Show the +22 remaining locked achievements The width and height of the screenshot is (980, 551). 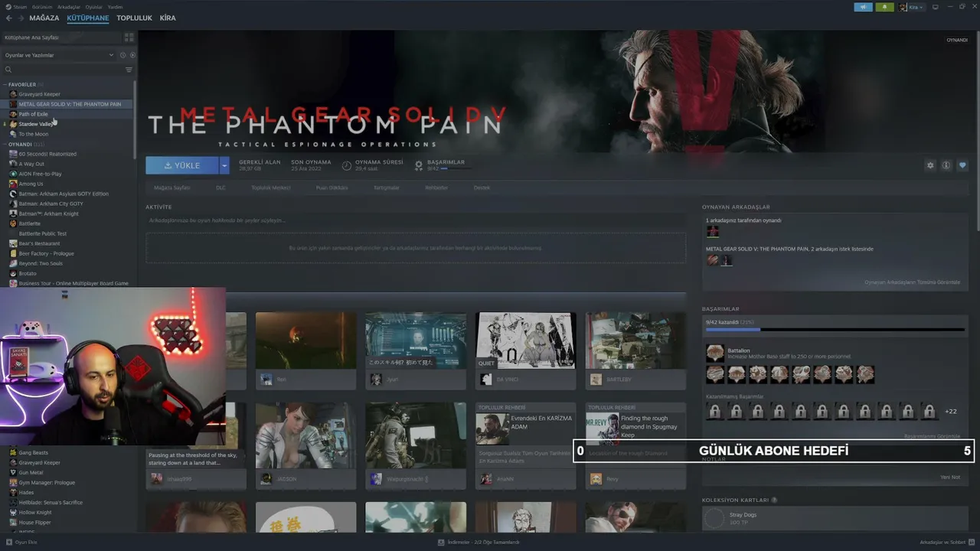(951, 412)
